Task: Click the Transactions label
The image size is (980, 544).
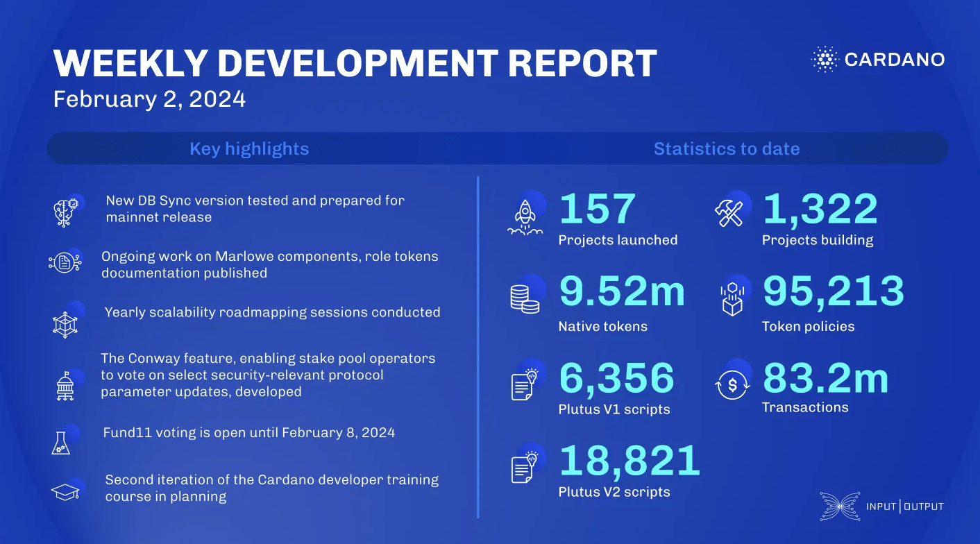Action: [x=805, y=407]
